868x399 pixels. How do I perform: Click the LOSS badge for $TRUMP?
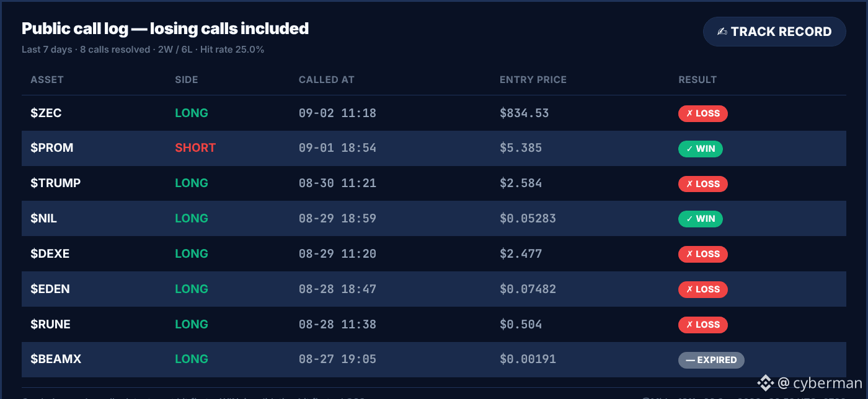(702, 184)
